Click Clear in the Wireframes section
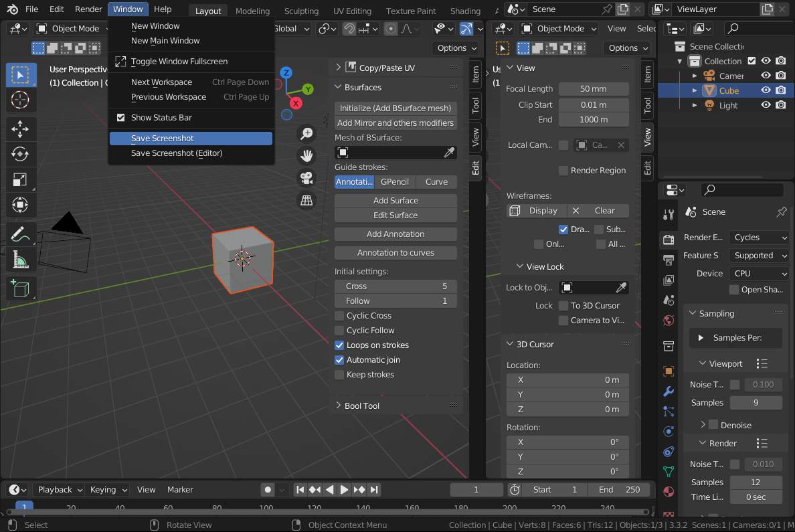This screenshot has height=532, width=795. click(604, 210)
